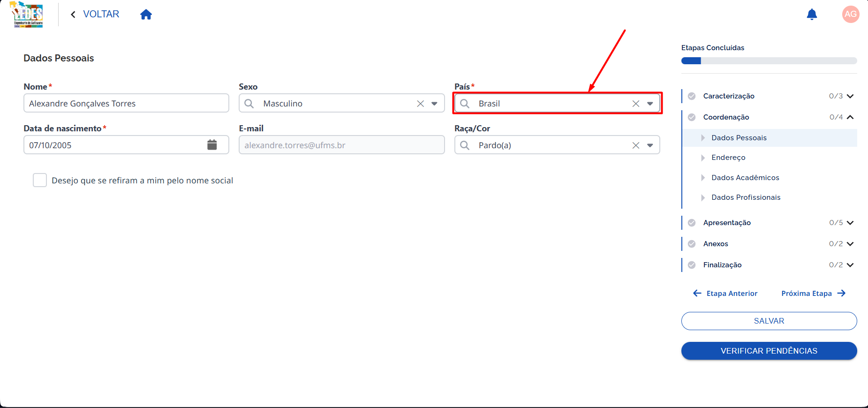Click the SALVAR button
This screenshot has width=868, height=408.
[769, 321]
